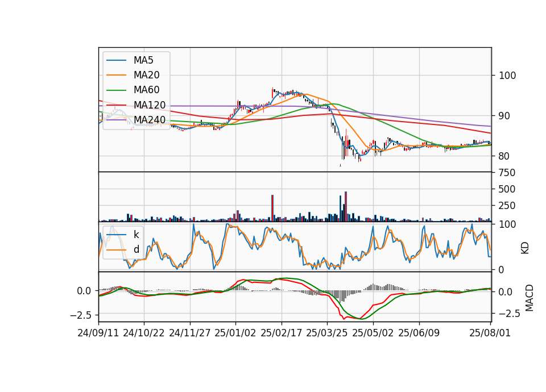Click the price axis label 80

[x=504, y=157]
